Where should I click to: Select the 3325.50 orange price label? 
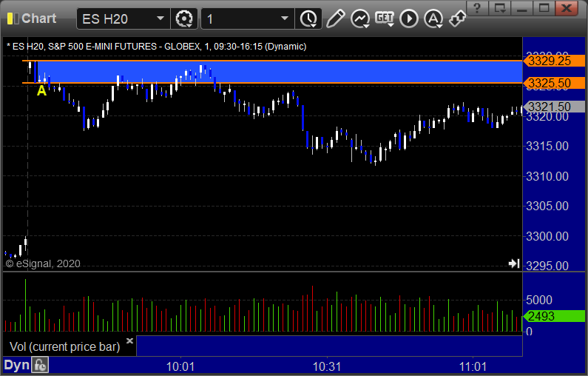(554, 83)
